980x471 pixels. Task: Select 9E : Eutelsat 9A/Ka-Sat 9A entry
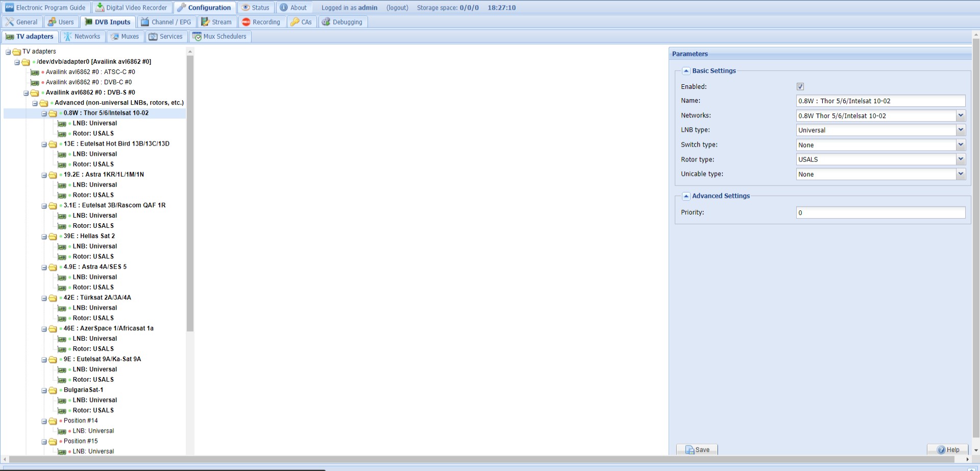[x=102, y=359]
